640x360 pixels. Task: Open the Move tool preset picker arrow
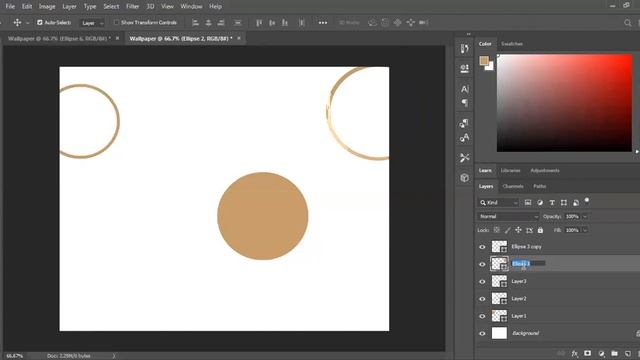tap(28, 23)
